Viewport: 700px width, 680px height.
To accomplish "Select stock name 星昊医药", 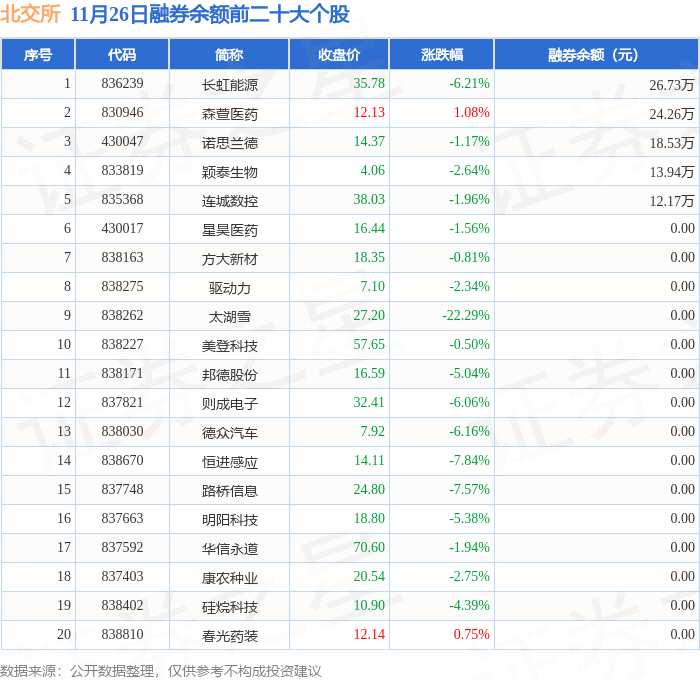I will (x=229, y=229).
